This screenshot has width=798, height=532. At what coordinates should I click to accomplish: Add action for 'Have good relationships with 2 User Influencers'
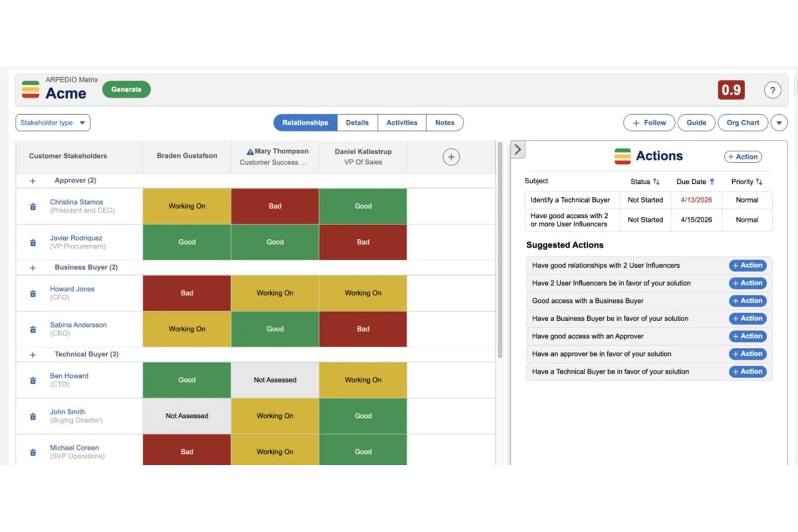(748, 266)
